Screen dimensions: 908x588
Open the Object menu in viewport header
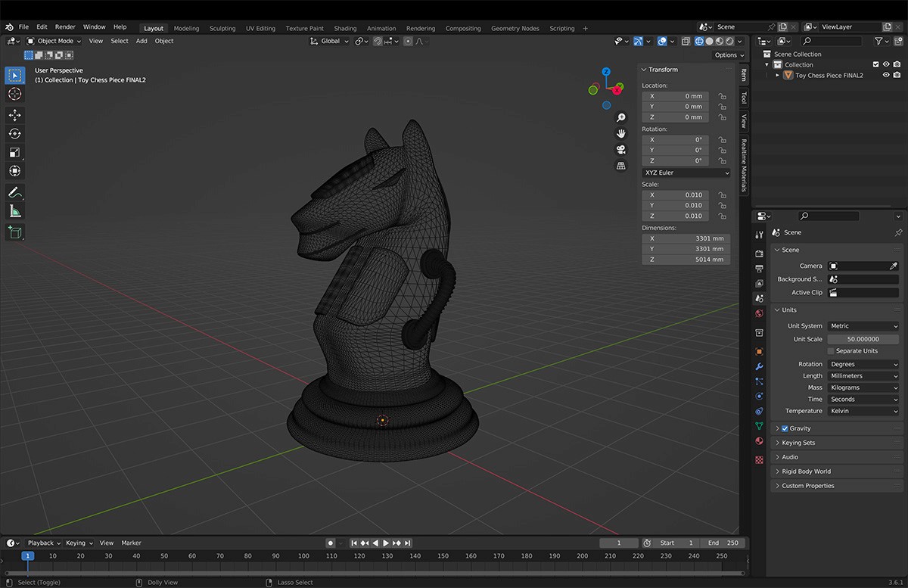click(164, 41)
